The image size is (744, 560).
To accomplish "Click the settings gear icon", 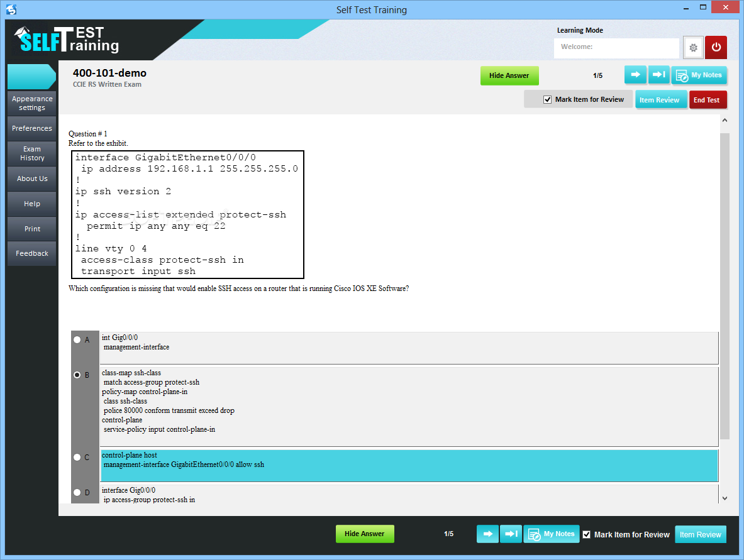I will point(693,47).
